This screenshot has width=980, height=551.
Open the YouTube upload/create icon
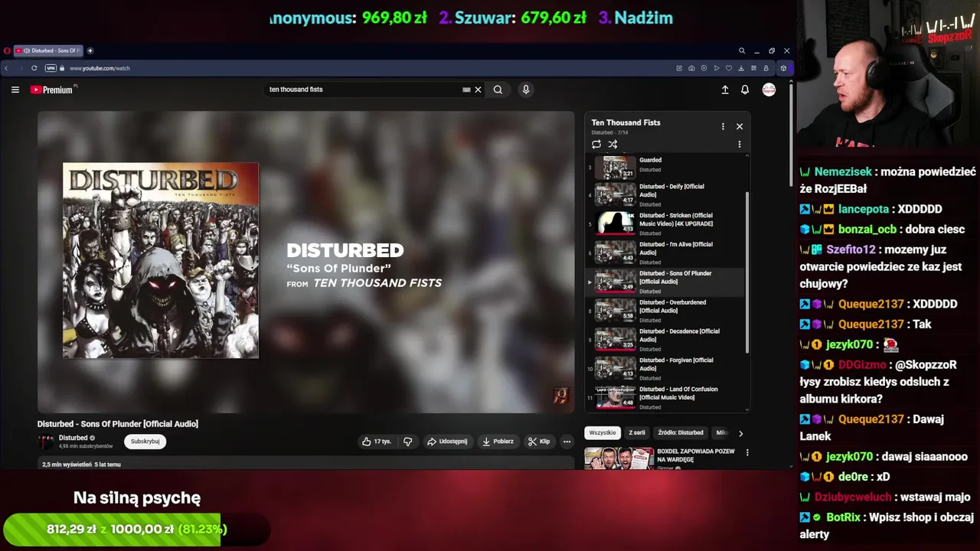click(x=725, y=90)
